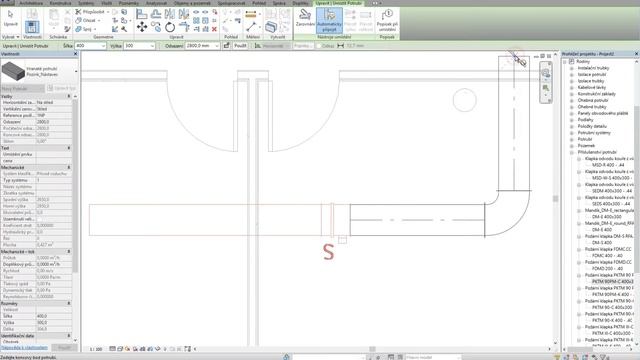
Task: Select PKTM 90PM-C 400x300 highlighted tree item
Action: (x=613, y=282)
